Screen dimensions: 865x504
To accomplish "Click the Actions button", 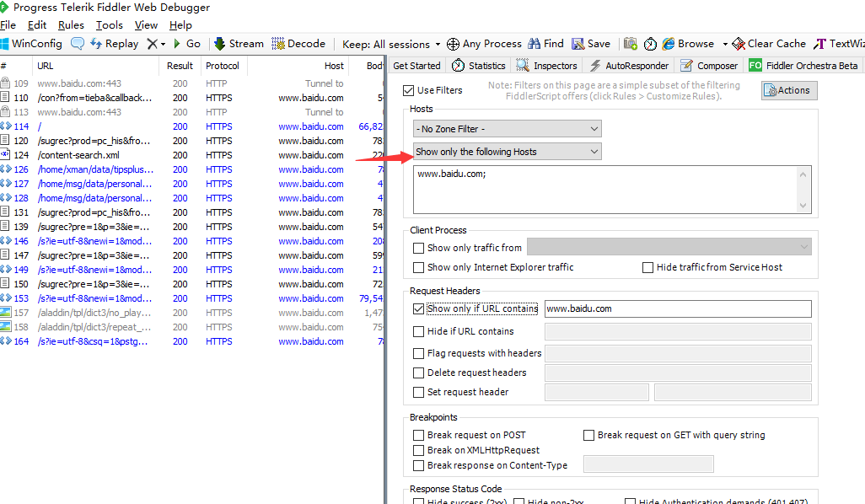I will coord(789,90).
